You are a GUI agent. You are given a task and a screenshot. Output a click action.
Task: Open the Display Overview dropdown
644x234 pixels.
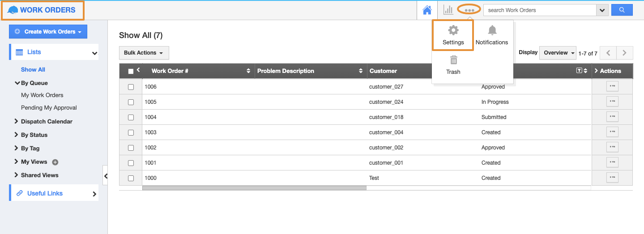pyautogui.click(x=559, y=53)
